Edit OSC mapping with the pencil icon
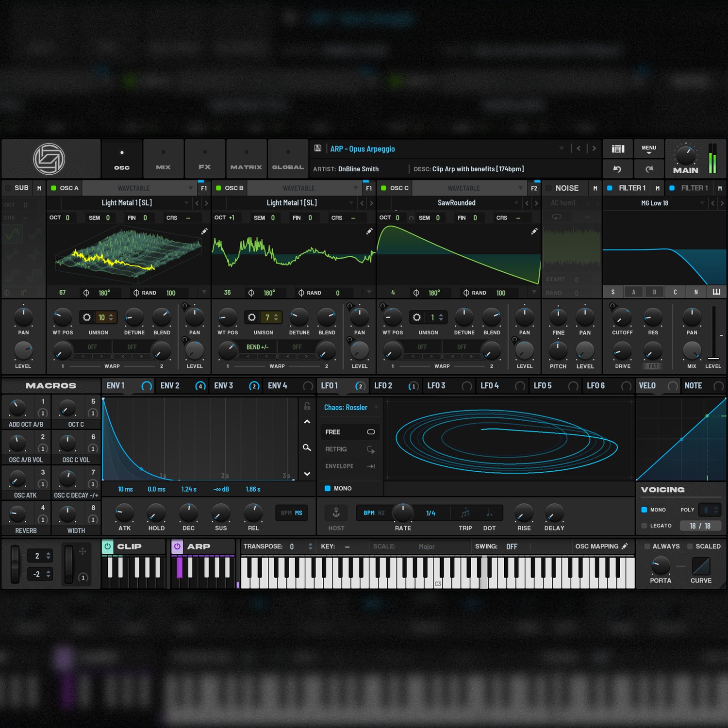 [x=625, y=546]
